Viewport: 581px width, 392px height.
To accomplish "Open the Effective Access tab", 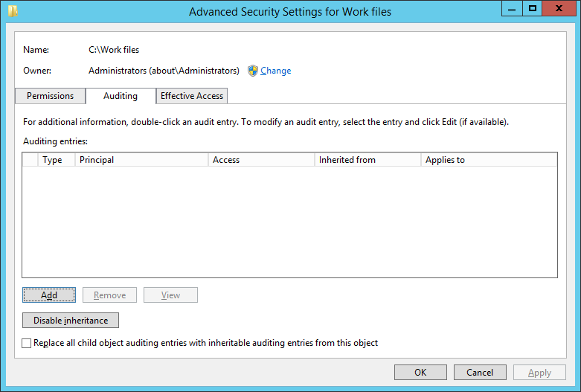I will [x=192, y=96].
